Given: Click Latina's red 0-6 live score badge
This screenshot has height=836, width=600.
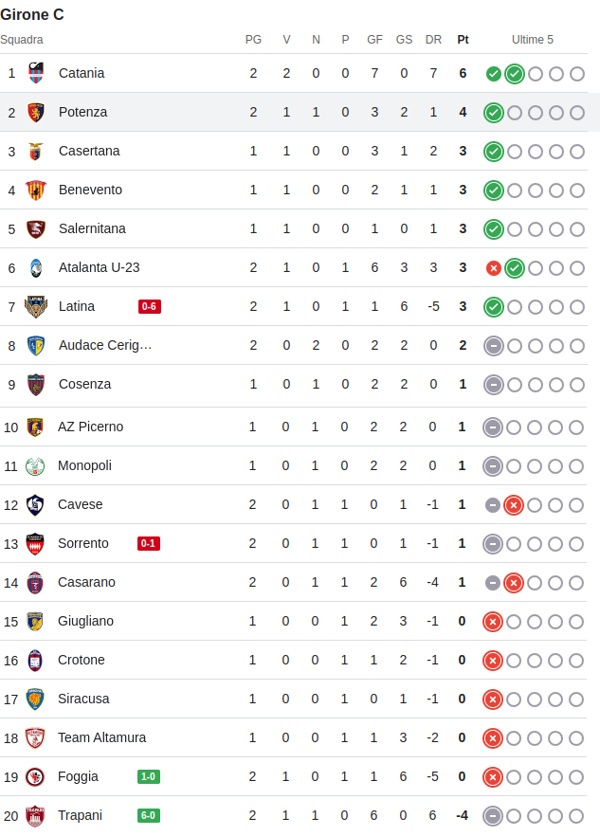Looking at the screenshot, I should [149, 306].
